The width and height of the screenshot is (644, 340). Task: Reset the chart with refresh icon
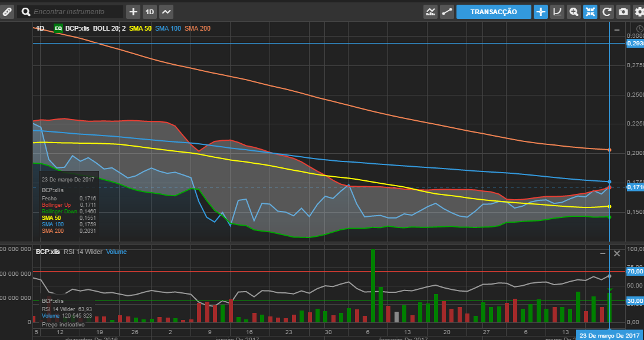click(x=607, y=12)
